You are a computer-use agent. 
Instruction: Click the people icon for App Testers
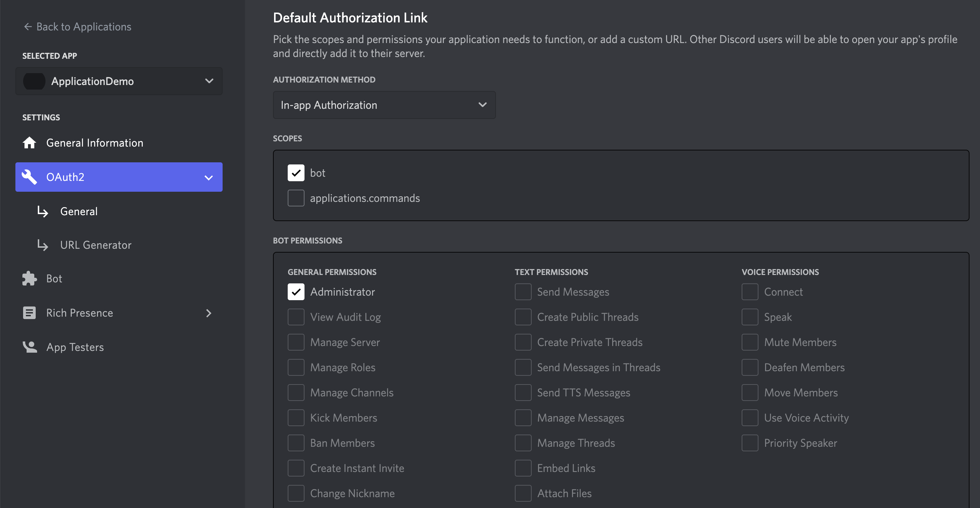click(29, 347)
